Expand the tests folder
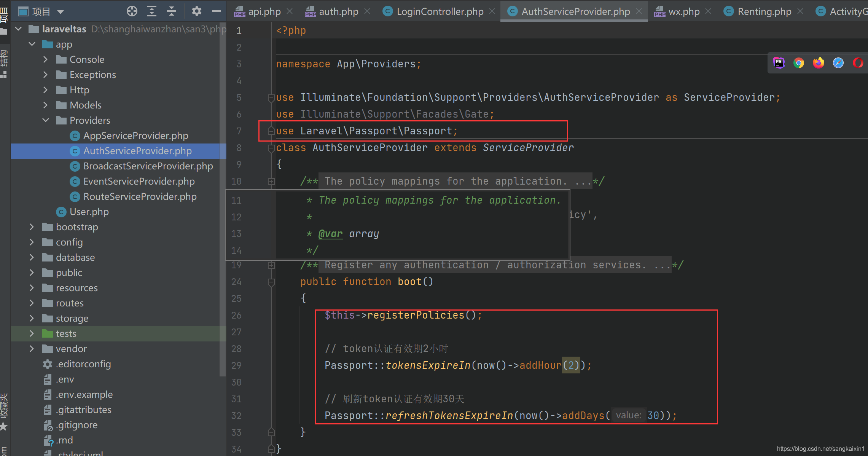 [x=32, y=333]
